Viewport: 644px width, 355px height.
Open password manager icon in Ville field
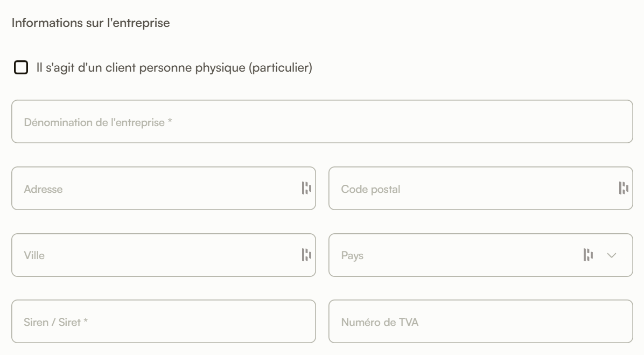coord(306,255)
